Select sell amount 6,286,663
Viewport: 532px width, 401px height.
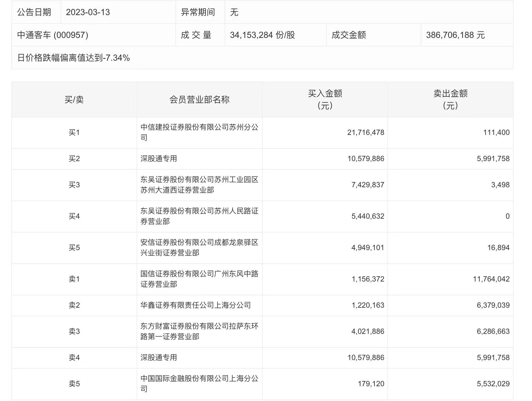click(x=493, y=331)
